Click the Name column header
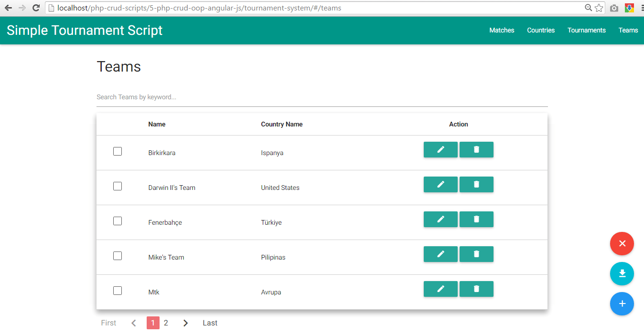 click(157, 124)
